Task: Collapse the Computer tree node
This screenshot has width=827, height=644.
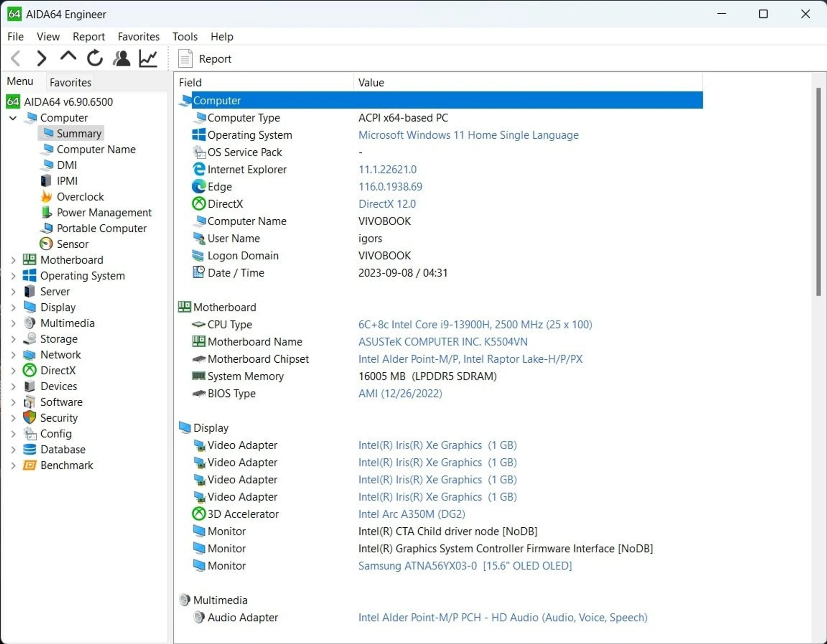Action: [13, 118]
